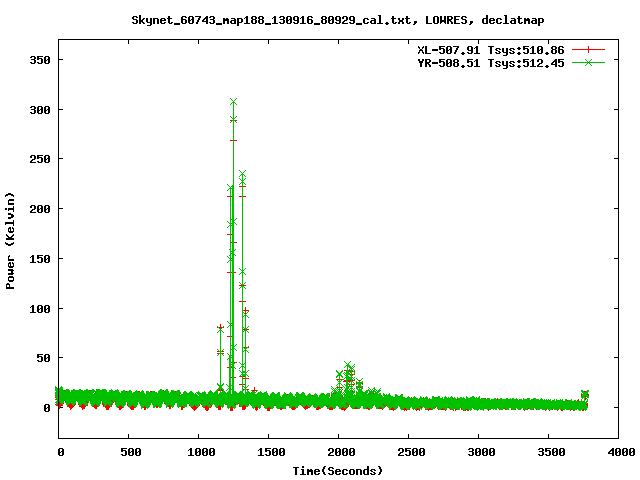Viewport: 640px width, 480px height.
Task: Click the highest green data point near 308 Kelvin
Action: coord(233,102)
